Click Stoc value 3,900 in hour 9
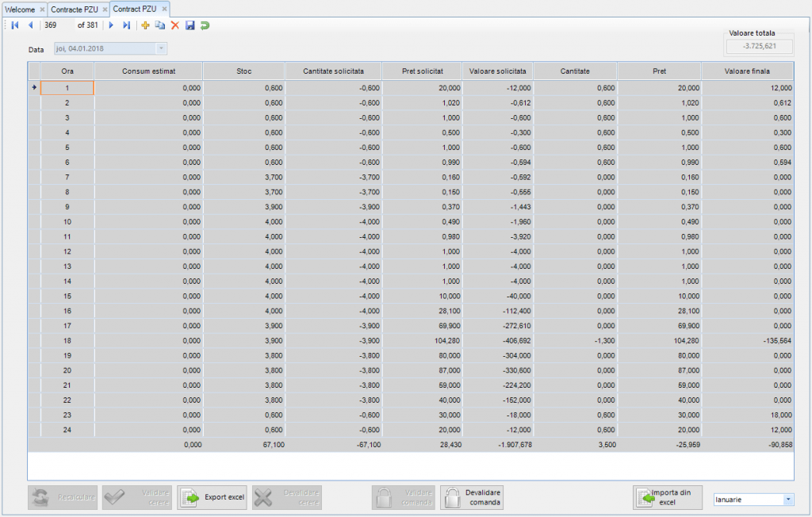 click(244, 207)
